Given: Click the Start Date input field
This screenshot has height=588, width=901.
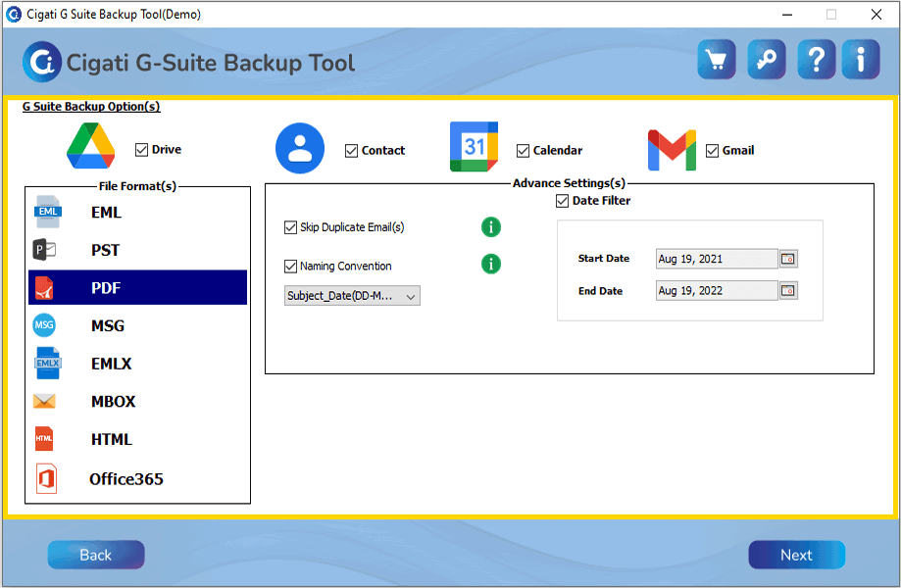Looking at the screenshot, I should point(716,259).
